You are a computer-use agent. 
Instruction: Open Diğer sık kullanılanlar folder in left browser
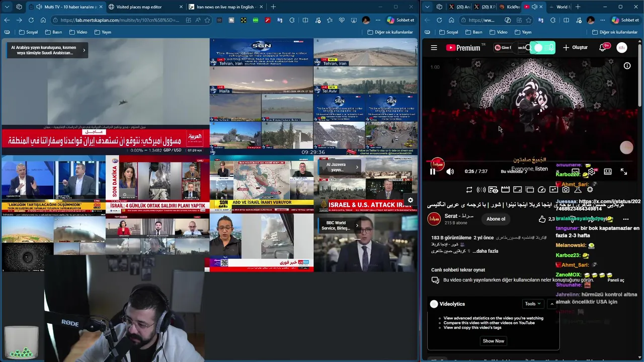390,32
